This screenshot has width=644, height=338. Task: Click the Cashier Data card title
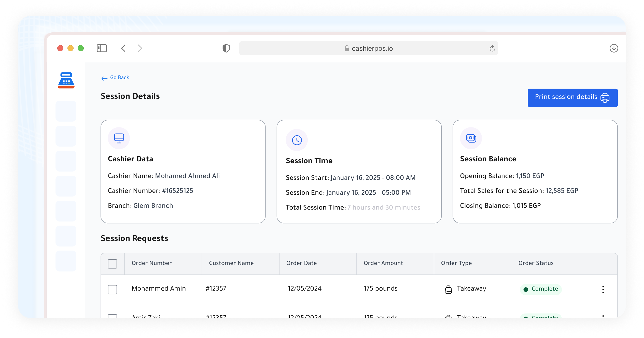[x=130, y=159]
